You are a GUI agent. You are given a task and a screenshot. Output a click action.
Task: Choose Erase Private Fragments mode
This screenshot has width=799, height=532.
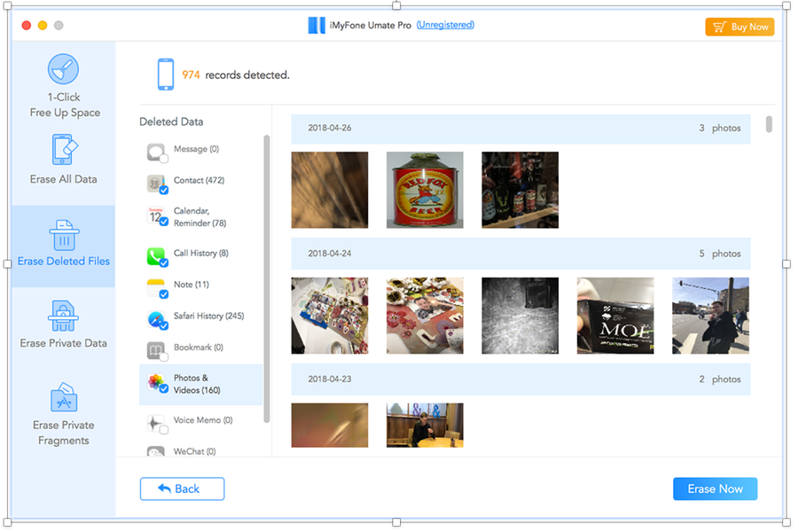[63, 414]
